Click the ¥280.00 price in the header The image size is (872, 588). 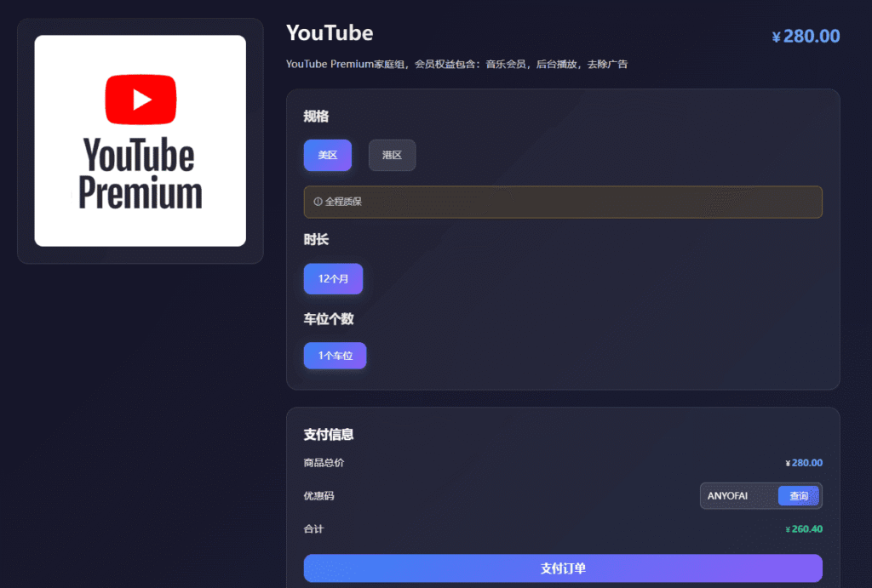pyautogui.click(x=805, y=36)
